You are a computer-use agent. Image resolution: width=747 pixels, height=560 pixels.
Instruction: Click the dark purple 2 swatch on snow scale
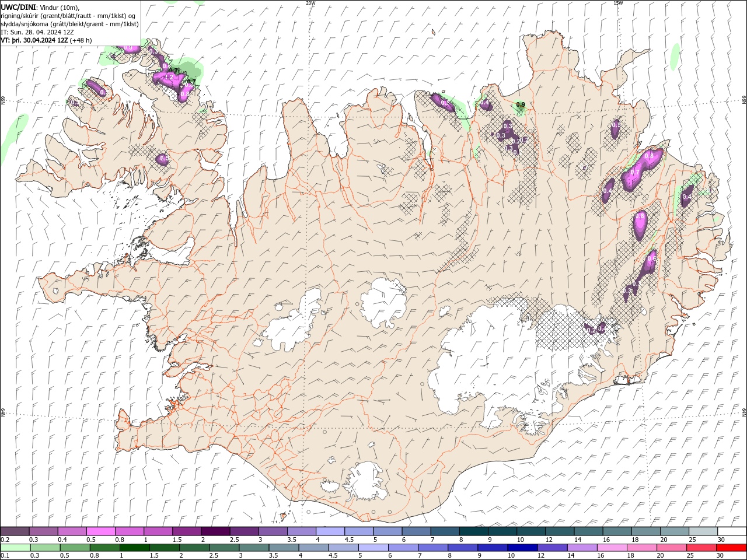215,531
